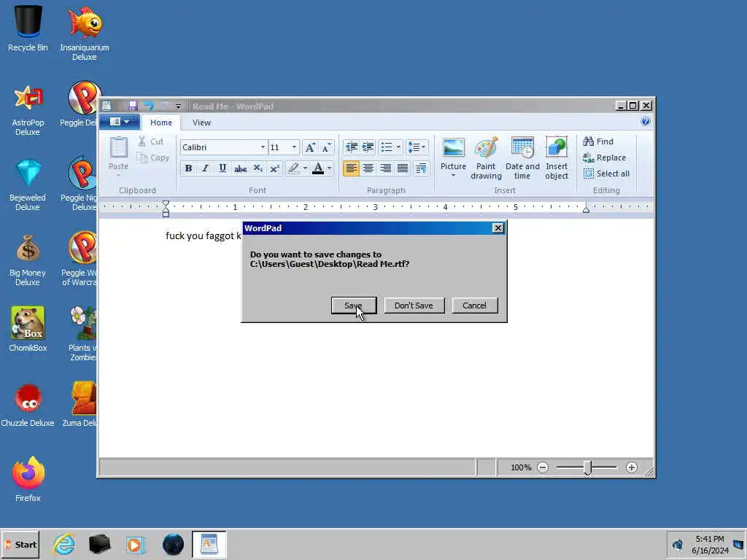747x560 pixels.
Task: Justify the paragraph text
Action: [x=403, y=168]
